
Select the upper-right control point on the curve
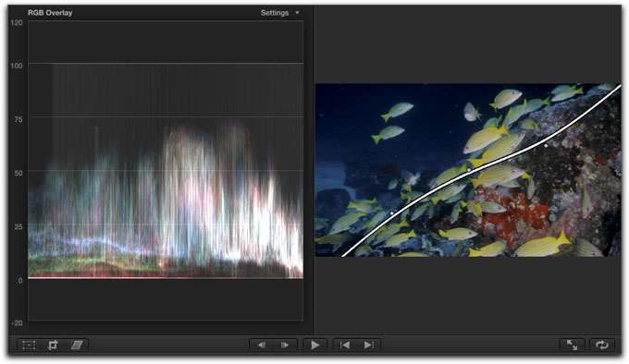(x=546, y=146)
